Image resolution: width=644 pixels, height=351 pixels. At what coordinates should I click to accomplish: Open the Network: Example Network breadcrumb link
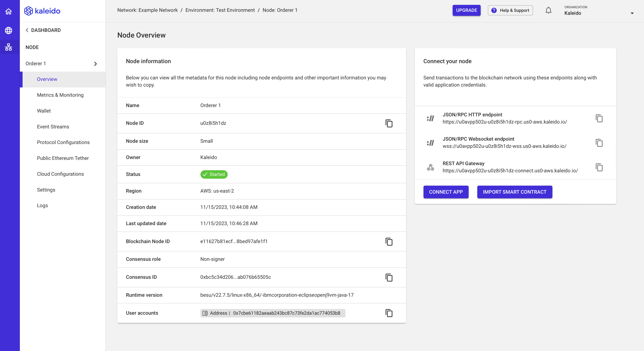[148, 10]
